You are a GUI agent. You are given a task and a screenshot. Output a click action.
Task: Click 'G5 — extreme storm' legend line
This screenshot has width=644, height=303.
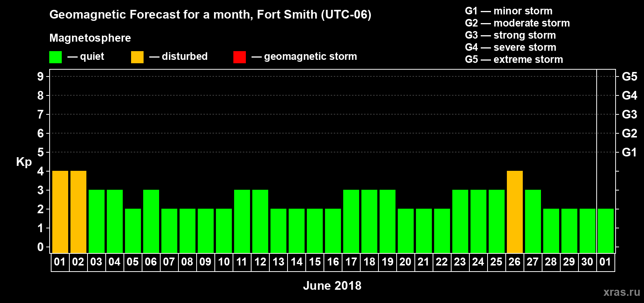[x=514, y=59]
